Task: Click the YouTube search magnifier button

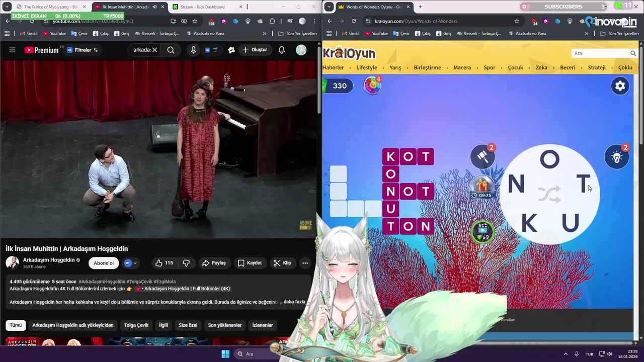Action: click(171, 50)
